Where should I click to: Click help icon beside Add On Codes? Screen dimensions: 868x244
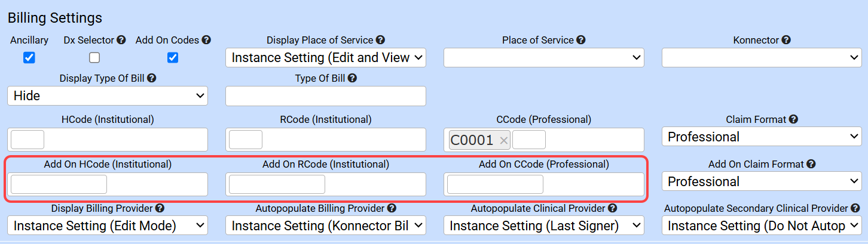pyautogui.click(x=206, y=40)
